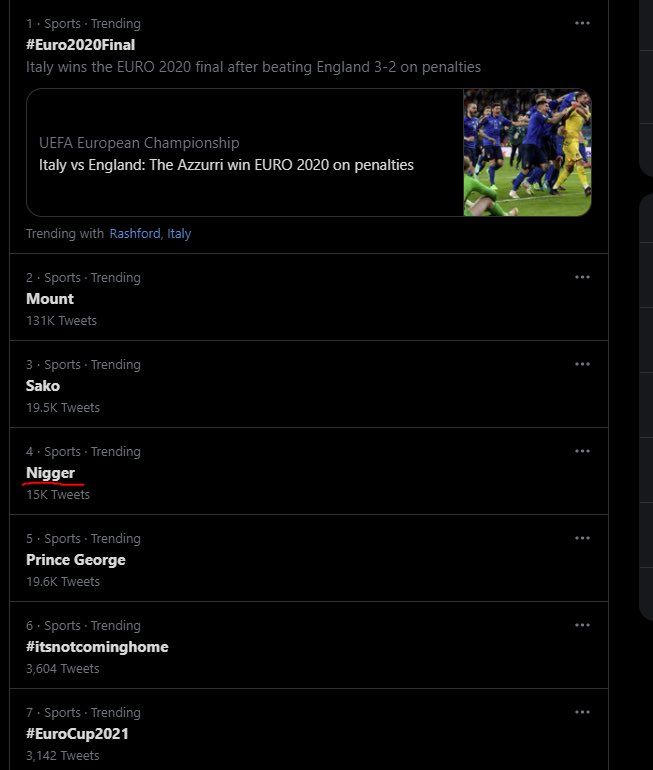Click the Italy team celebration thumbnail
653x770 pixels.
click(x=527, y=152)
